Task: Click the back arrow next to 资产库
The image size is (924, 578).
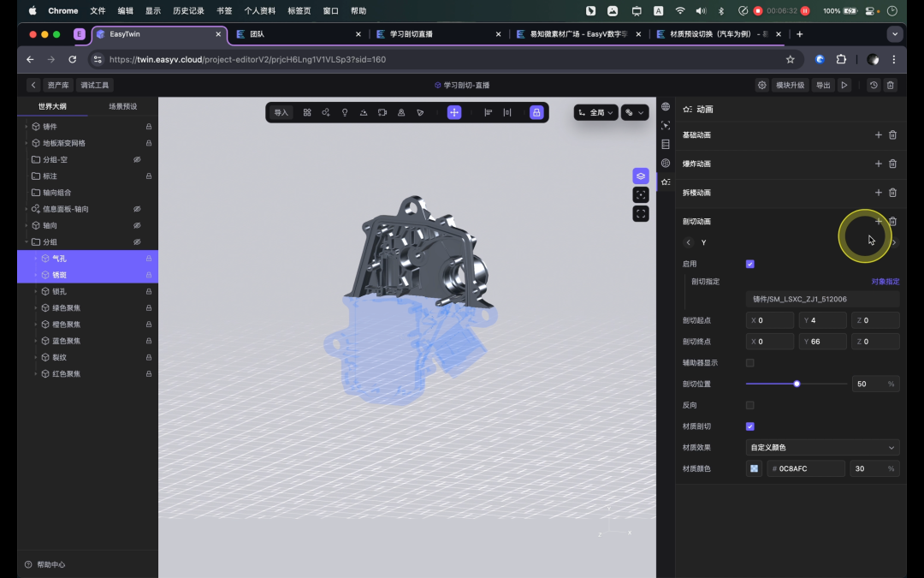Action: coord(33,85)
